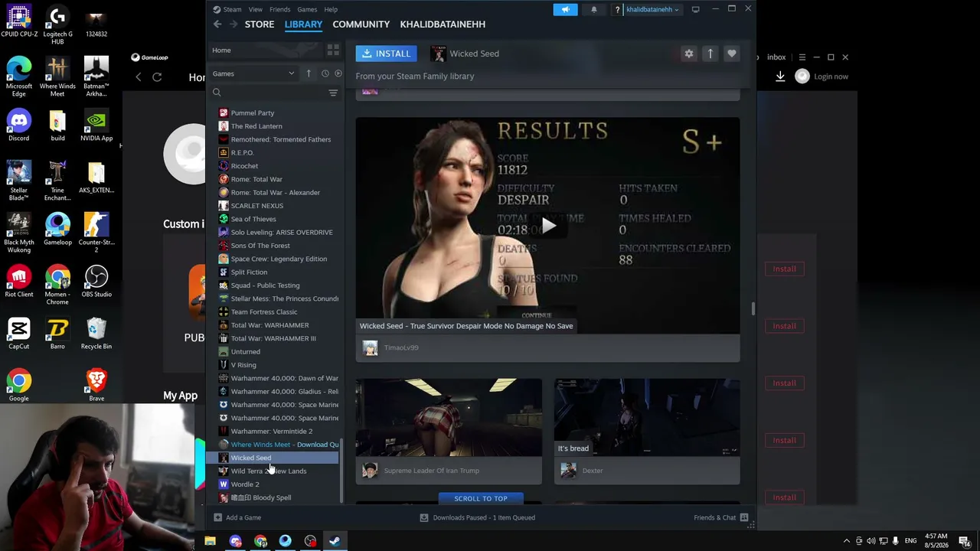This screenshot has width=980, height=551.
Task: Select Sea of Thieves in the library list
Action: point(253,219)
